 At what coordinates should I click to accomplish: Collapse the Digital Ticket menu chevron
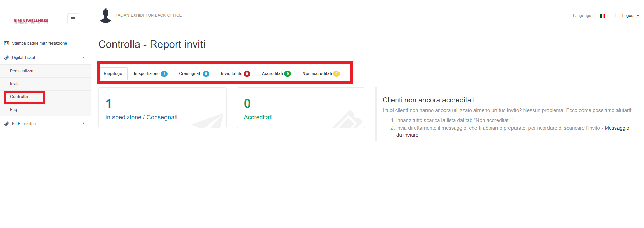(83, 57)
